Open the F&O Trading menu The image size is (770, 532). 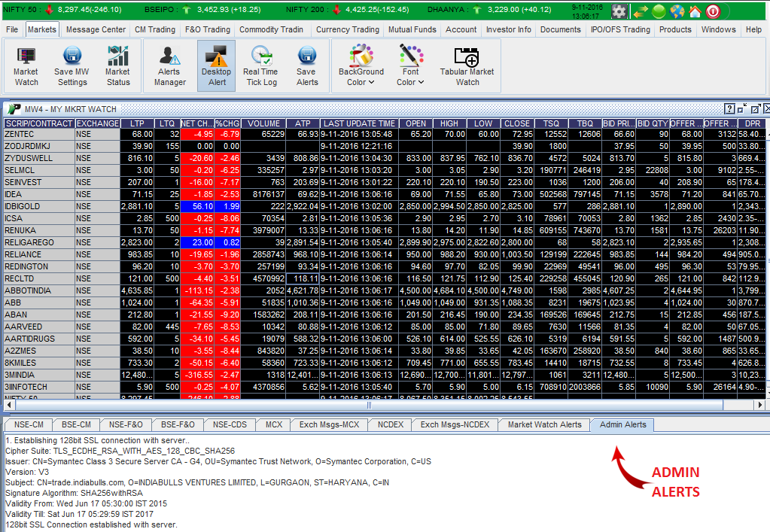point(208,29)
